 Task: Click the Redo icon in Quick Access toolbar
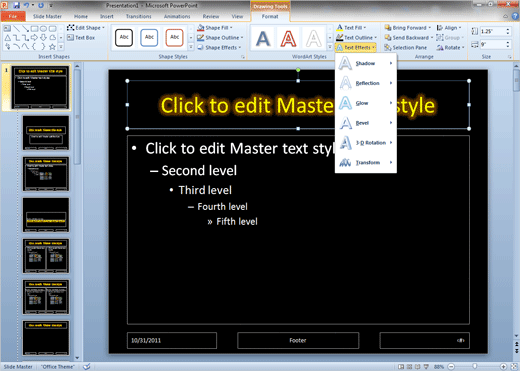coord(41,5)
